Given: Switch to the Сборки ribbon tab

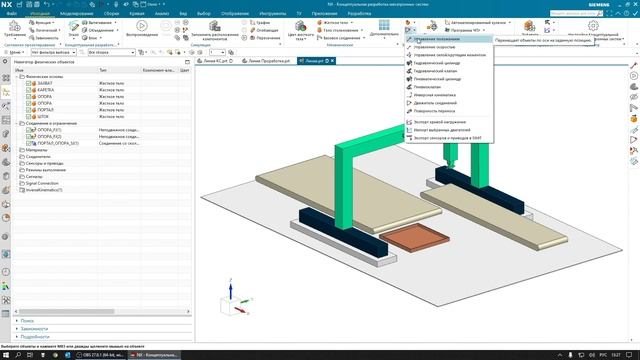Looking at the screenshot, I should 111,13.
